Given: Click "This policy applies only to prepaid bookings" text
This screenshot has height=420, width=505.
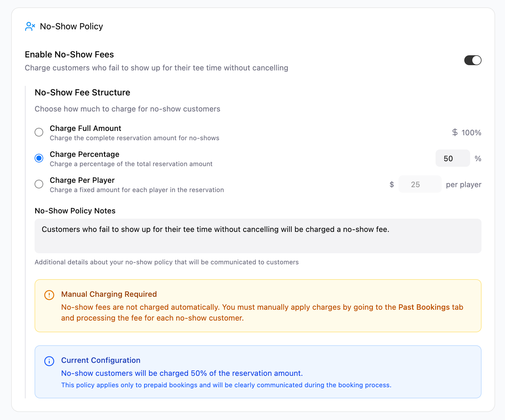Looking at the screenshot, I should 226,385.
